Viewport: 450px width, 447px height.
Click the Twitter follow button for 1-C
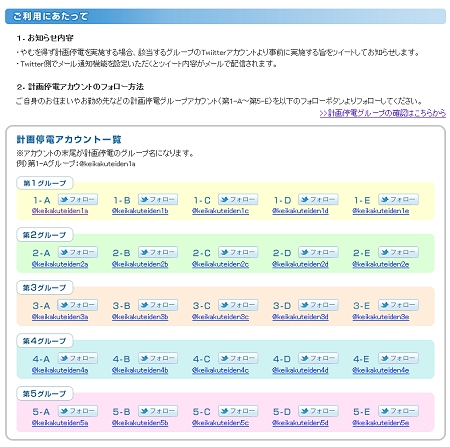pyautogui.click(x=238, y=199)
